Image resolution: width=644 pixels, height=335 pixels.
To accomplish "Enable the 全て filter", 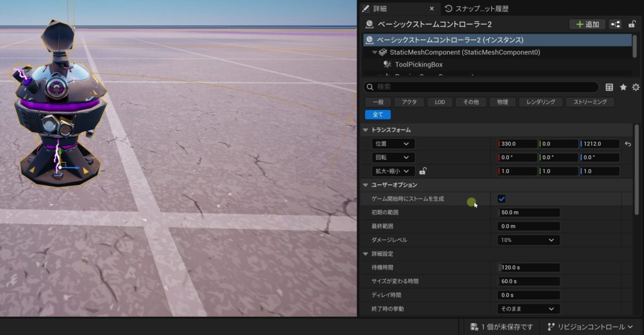I will pos(377,114).
